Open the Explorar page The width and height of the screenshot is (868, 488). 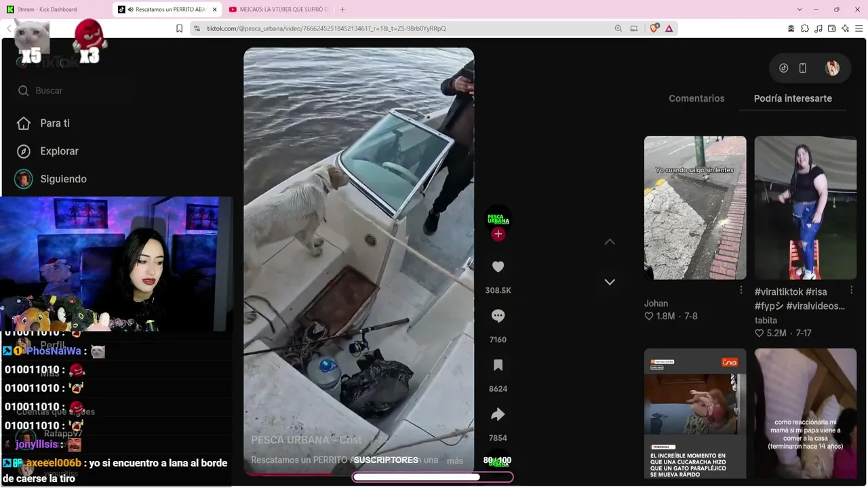click(x=60, y=151)
